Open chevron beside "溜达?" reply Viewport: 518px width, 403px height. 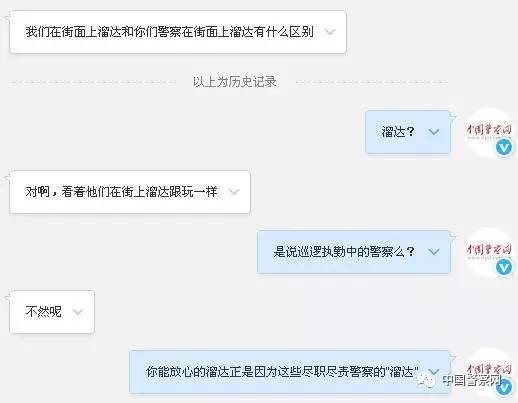coord(434,132)
